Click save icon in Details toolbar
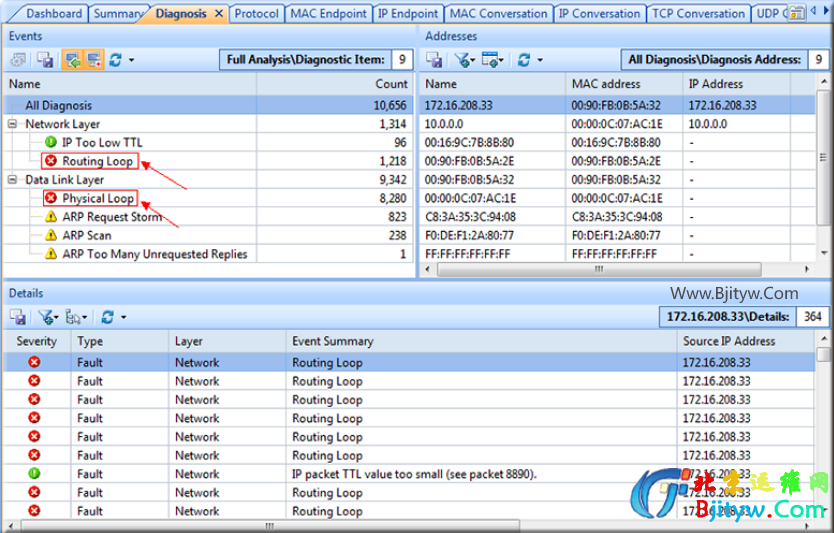834x533 pixels. coord(18,316)
